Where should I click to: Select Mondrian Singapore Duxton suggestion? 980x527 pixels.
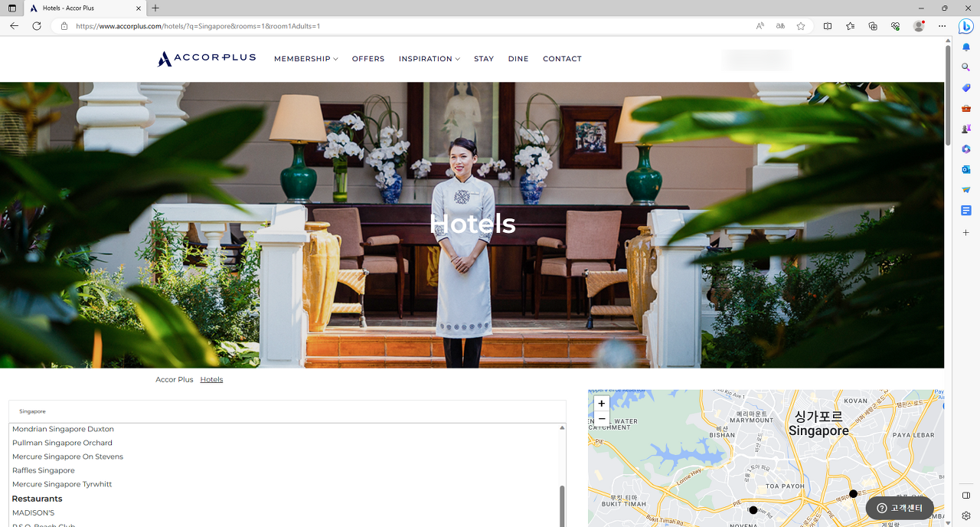click(63, 429)
